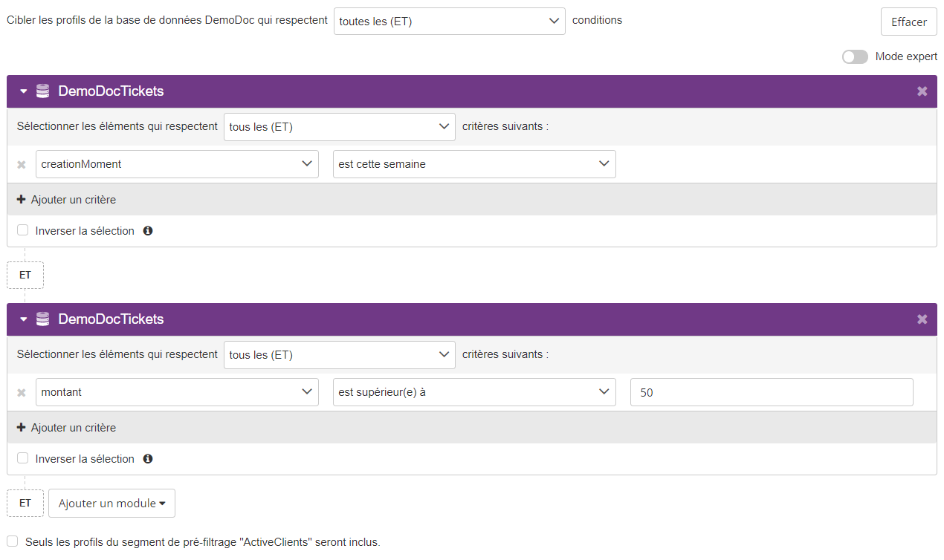Open the creationMoment field dropdown
Screen dimensions: 944x560
pyautogui.click(x=177, y=164)
